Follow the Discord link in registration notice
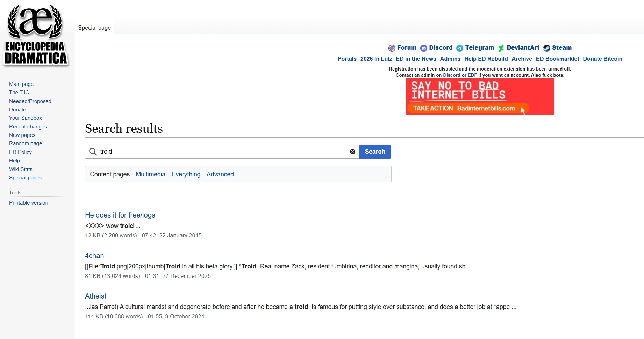The image size is (644, 339). tap(452, 75)
